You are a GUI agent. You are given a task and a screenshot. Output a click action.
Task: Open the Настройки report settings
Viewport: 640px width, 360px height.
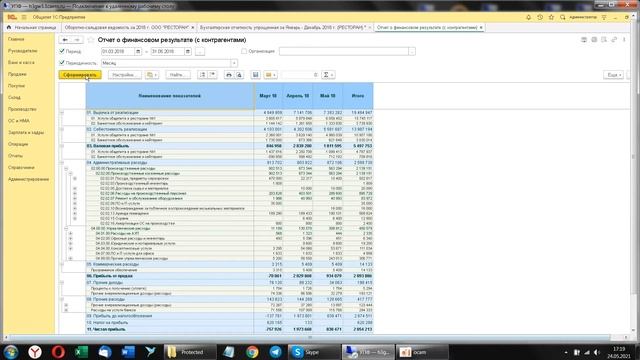point(124,75)
